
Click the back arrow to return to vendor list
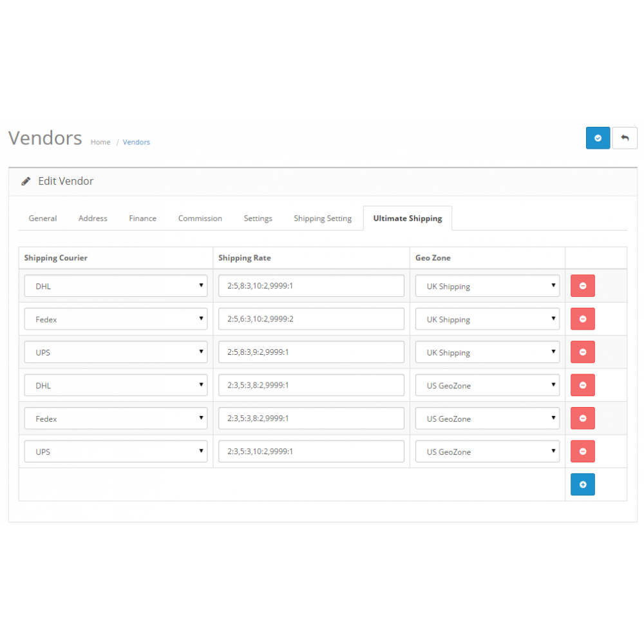click(x=625, y=138)
